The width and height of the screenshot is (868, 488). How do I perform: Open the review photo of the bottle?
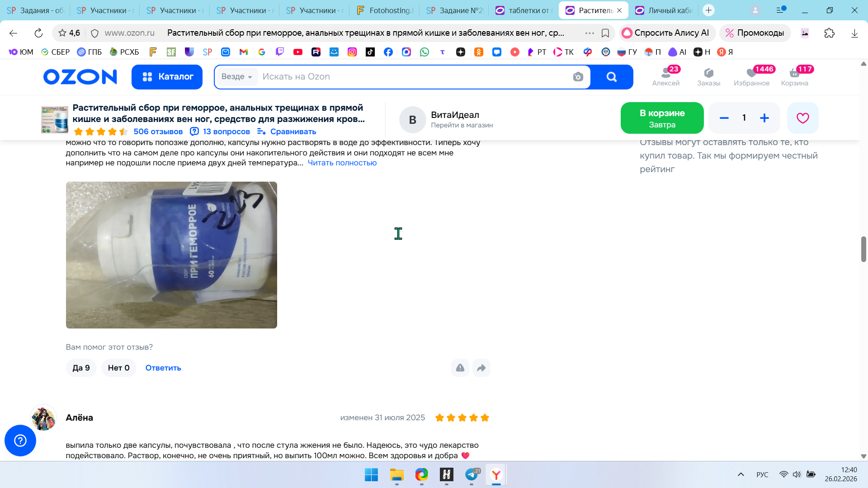click(171, 255)
